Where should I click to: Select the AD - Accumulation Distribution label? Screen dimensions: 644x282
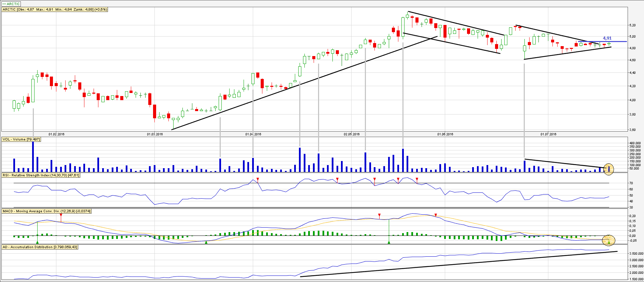40,247
